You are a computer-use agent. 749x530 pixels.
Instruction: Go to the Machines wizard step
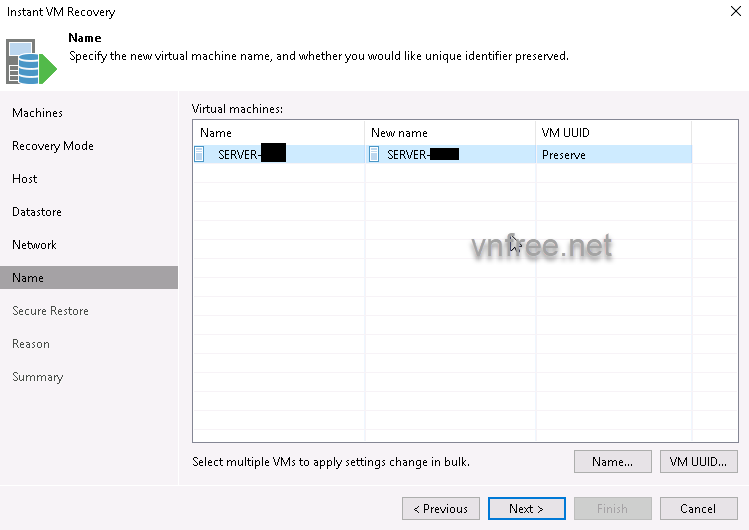(37, 113)
